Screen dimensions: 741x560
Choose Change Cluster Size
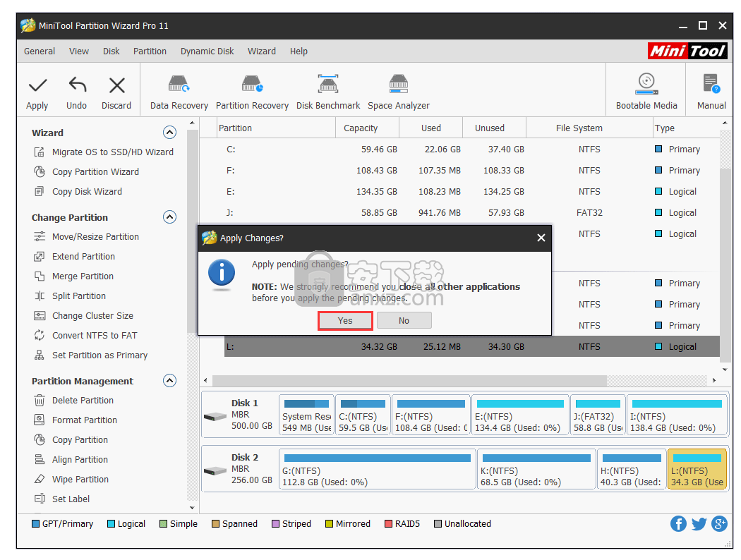point(84,316)
